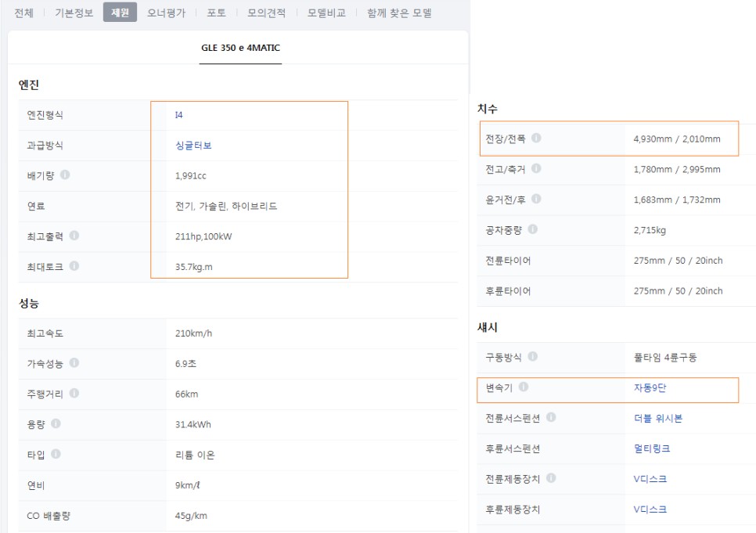
Task: Click the 45g/km emission value
Action: pos(191,516)
